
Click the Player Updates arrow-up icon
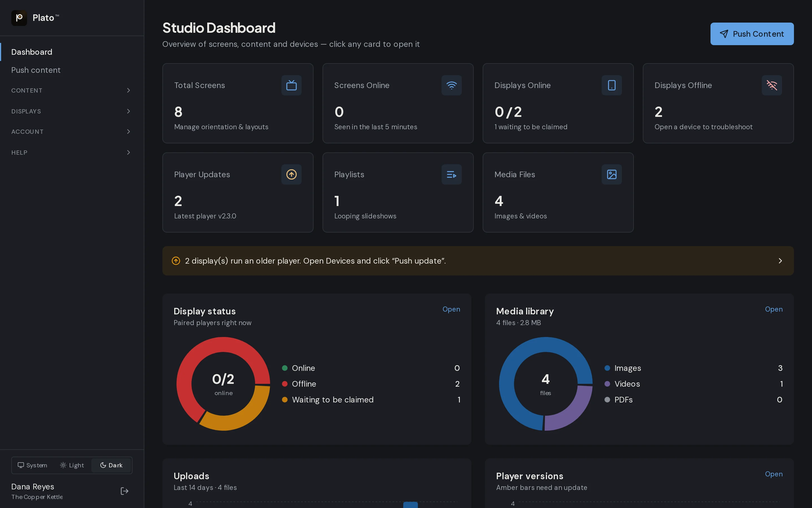click(291, 174)
